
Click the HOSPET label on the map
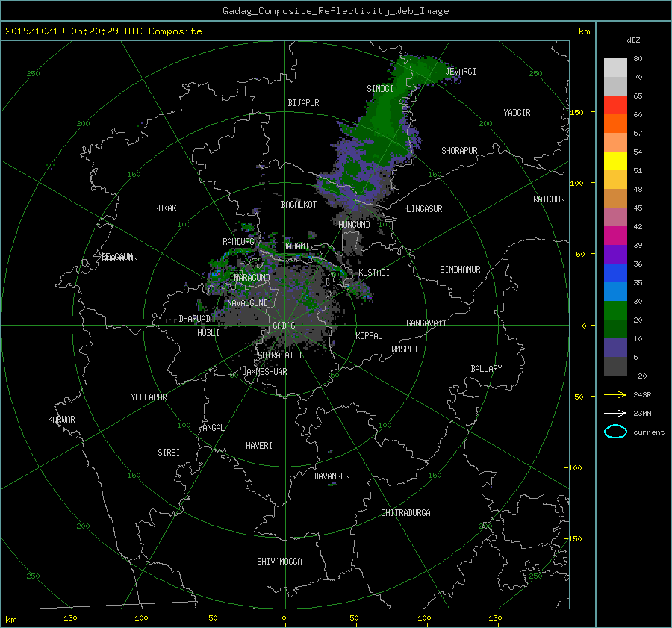[405, 349]
